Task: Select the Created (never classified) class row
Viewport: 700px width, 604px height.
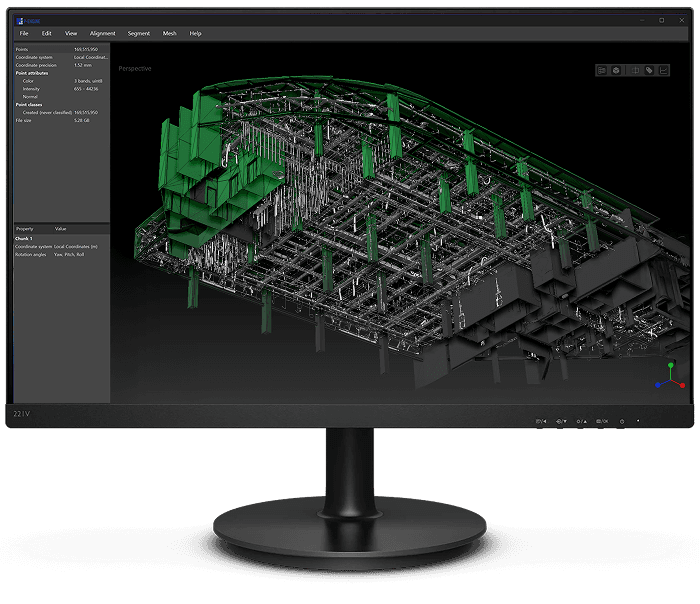Action: pos(62,112)
